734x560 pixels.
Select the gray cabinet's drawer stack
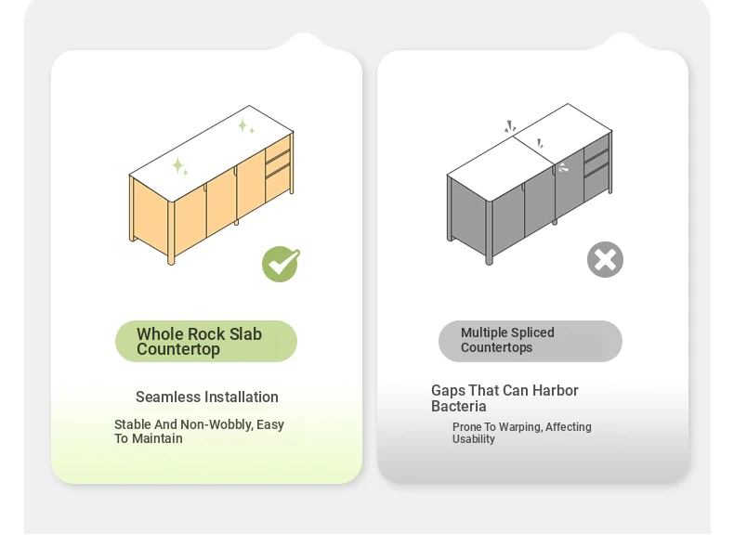tap(596, 172)
